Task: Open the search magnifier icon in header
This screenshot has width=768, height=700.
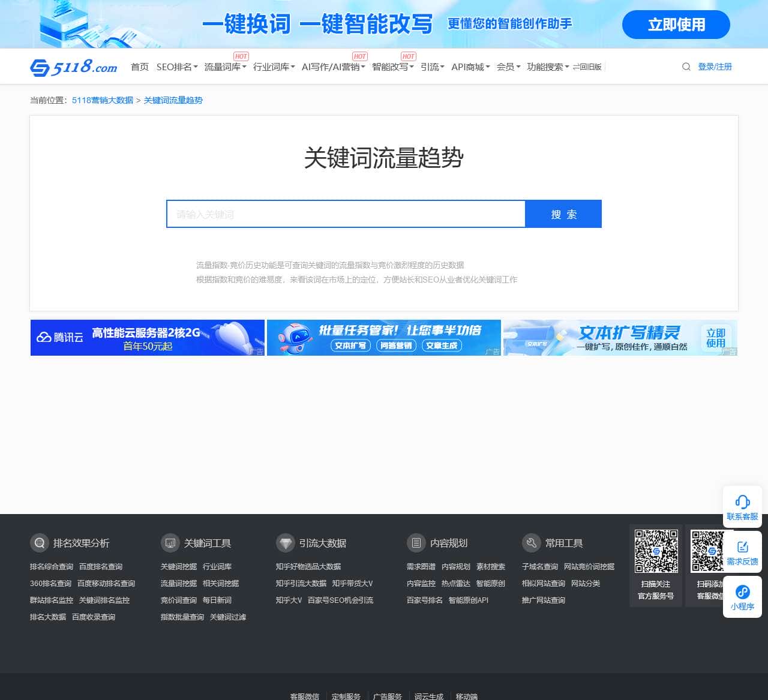Action: [x=686, y=67]
